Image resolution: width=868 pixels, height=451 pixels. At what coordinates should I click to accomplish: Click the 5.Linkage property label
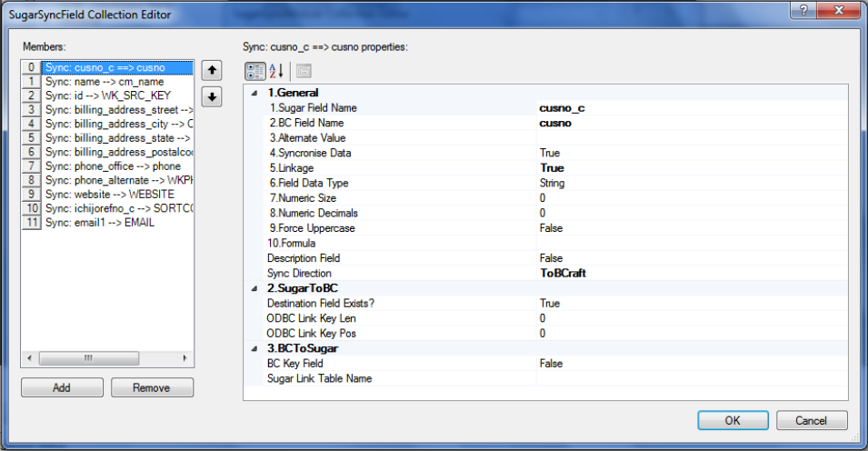[x=292, y=168]
